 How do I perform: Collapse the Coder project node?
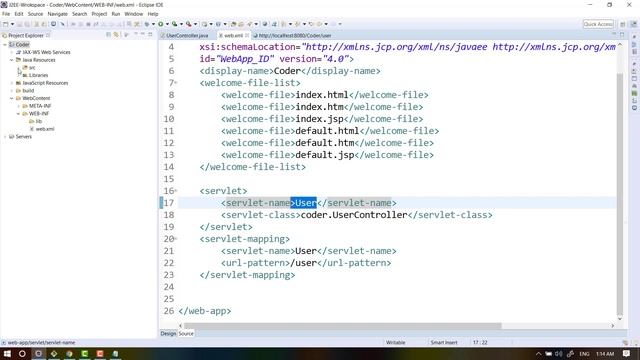point(5,44)
